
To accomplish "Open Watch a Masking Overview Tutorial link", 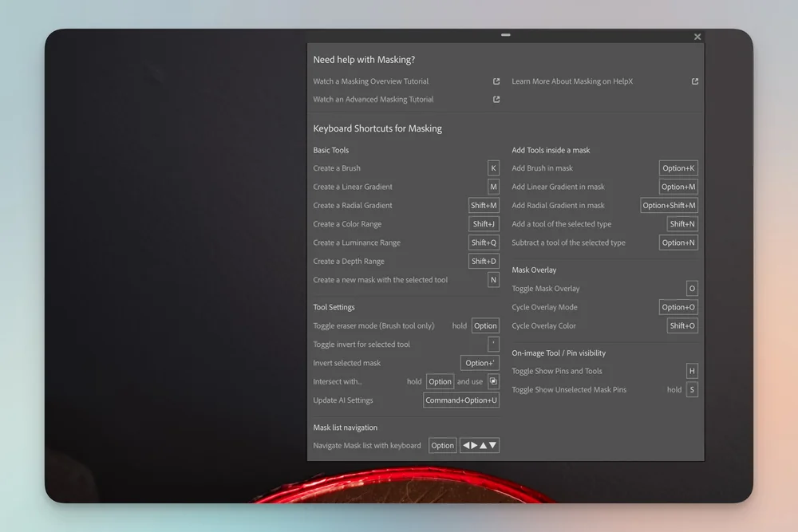I will (x=370, y=81).
